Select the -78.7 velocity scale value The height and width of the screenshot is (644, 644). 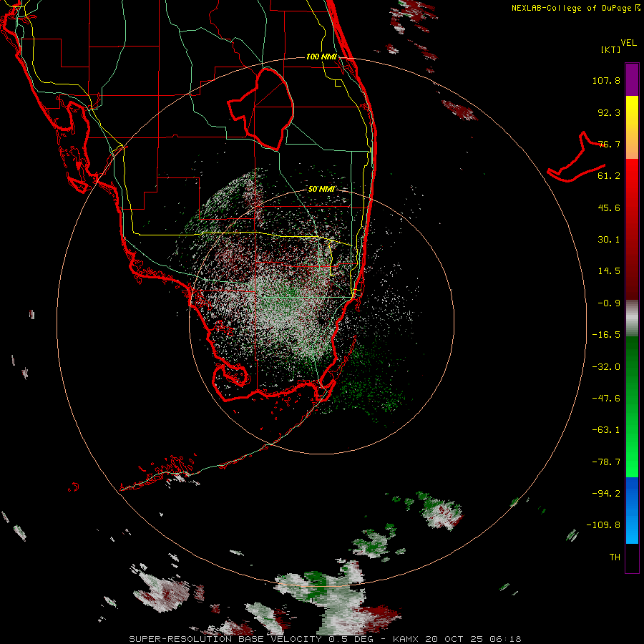coord(606,462)
